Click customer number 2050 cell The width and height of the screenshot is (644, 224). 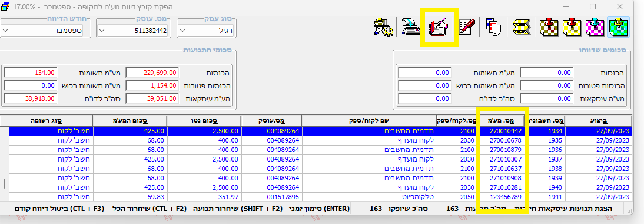pyautogui.click(x=458, y=197)
